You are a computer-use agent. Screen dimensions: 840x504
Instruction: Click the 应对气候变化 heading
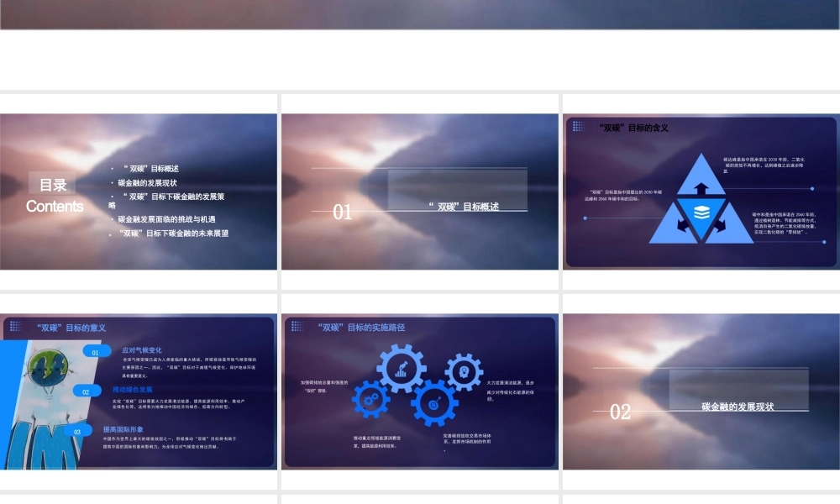(142, 350)
